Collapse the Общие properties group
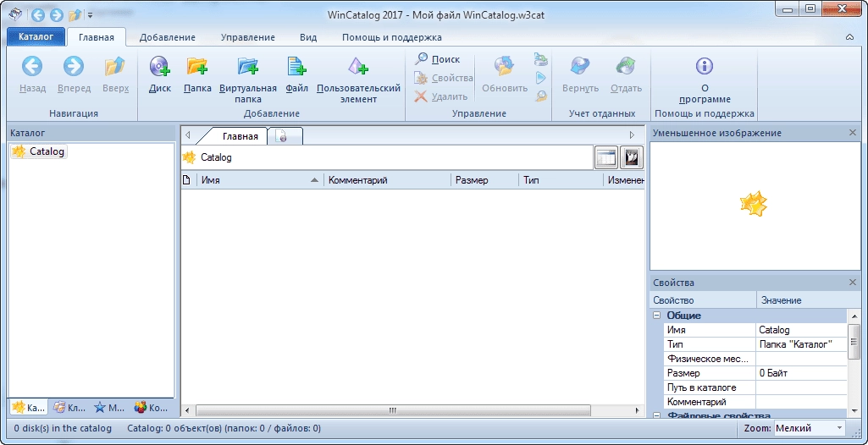Image resolution: width=868 pixels, height=445 pixels. coord(657,316)
